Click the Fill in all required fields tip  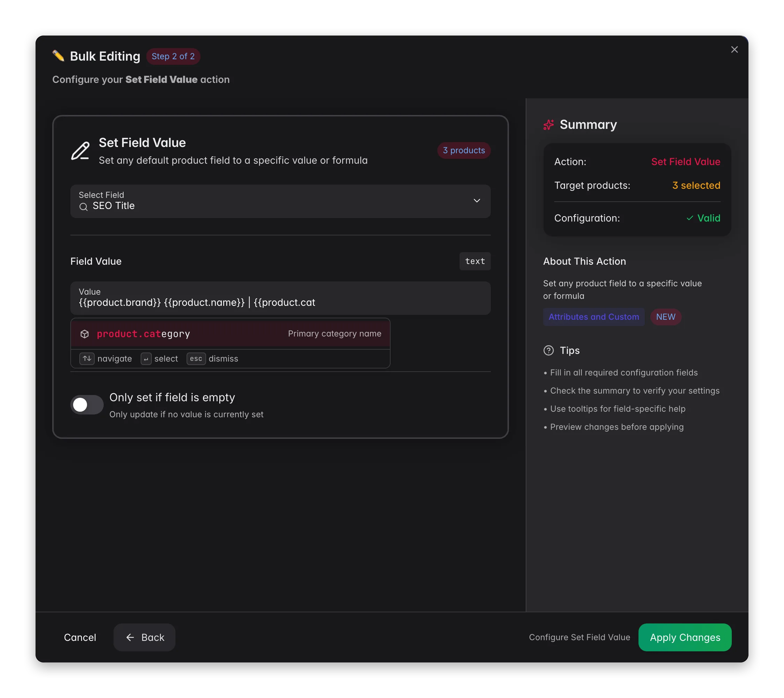pos(624,373)
